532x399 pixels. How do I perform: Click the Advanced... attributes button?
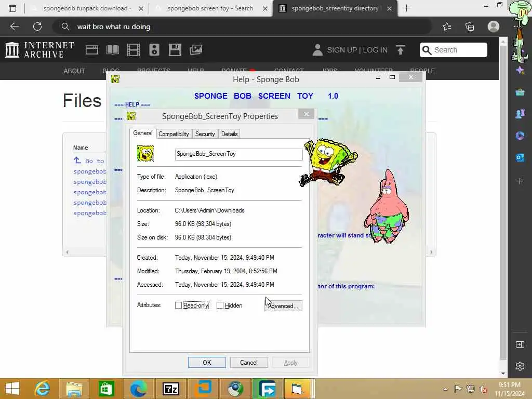pos(283,305)
